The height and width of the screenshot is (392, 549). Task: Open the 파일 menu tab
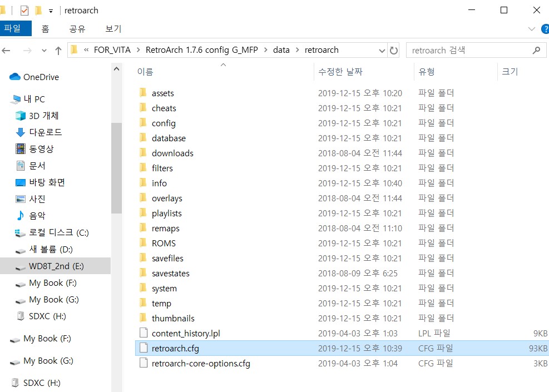[x=16, y=28]
